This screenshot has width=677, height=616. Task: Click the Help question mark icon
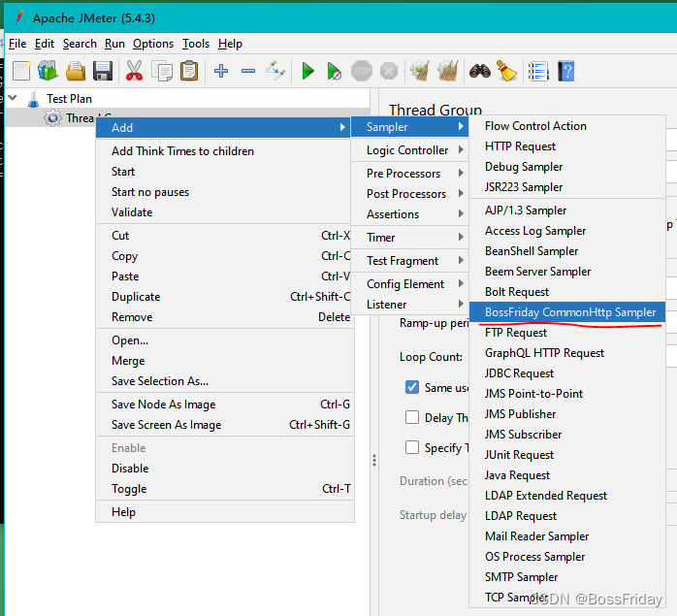[x=566, y=71]
